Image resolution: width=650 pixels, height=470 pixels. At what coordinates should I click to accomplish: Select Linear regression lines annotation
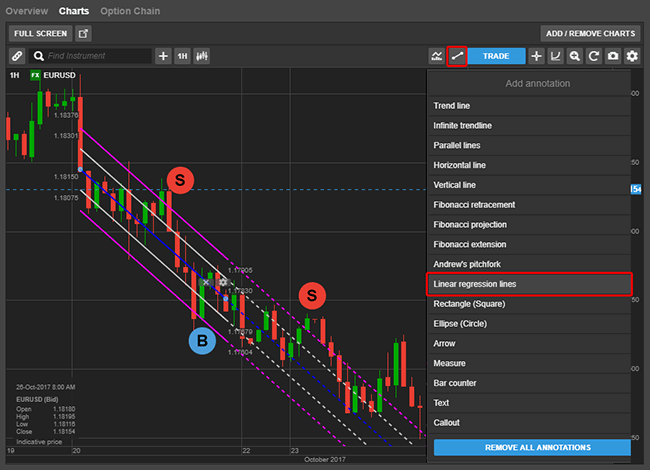(x=530, y=284)
